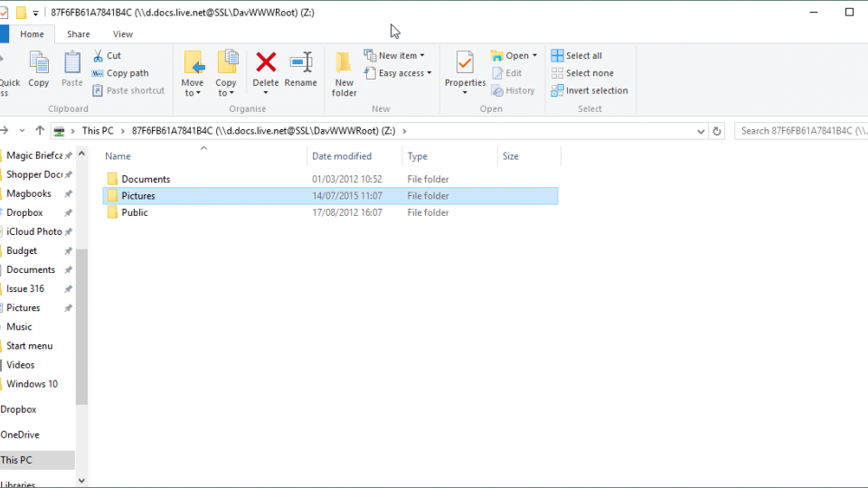Refresh the current folder view

(717, 131)
